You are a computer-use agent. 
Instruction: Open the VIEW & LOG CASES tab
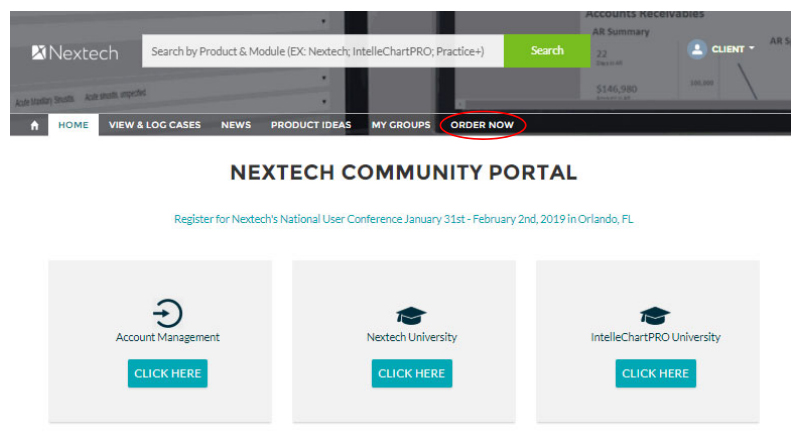(x=154, y=125)
